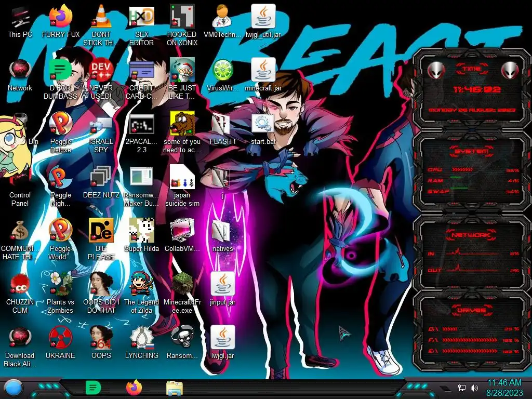Open the green taskbar app icon
Screen dimensions: 532x399
94,388
